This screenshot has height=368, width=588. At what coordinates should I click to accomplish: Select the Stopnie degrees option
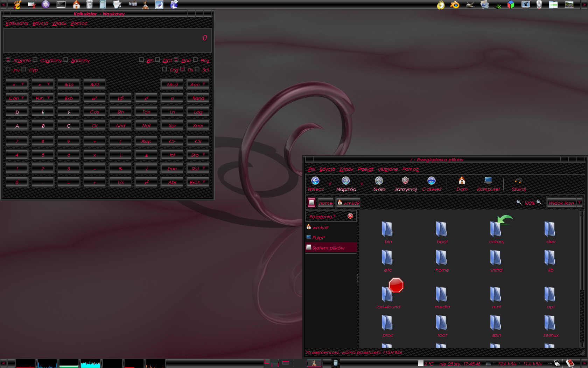coord(19,60)
